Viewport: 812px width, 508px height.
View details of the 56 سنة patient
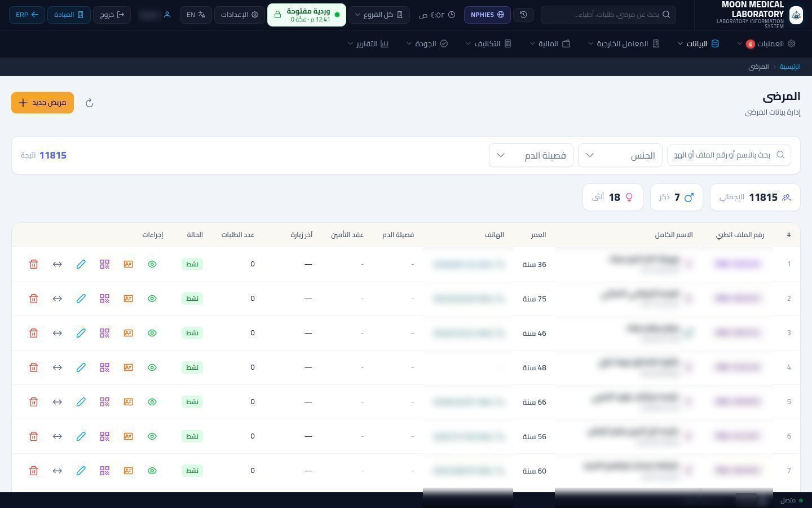point(152,436)
